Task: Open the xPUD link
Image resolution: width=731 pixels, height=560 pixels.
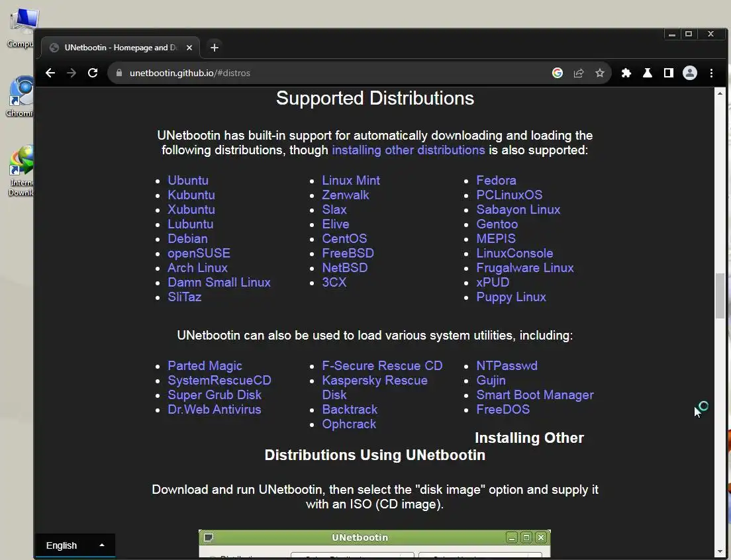Action: [493, 283]
